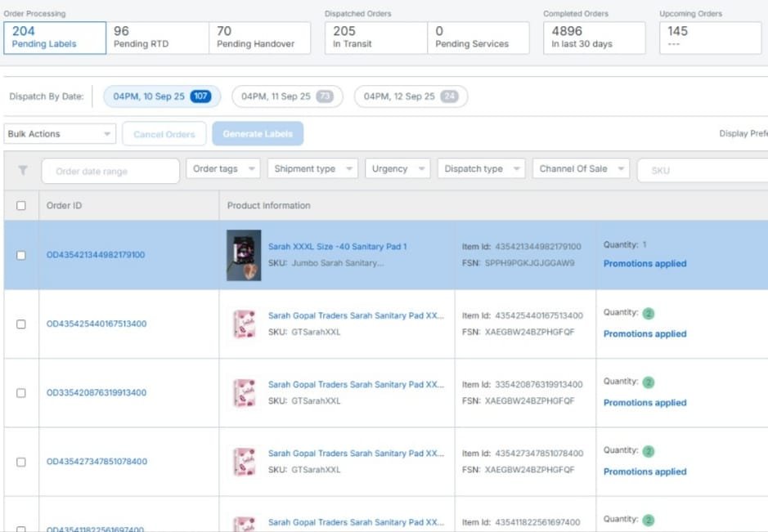Switch to the Pending RTD tab
Image resolution: width=768 pixels, height=532 pixels.
(x=156, y=37)
